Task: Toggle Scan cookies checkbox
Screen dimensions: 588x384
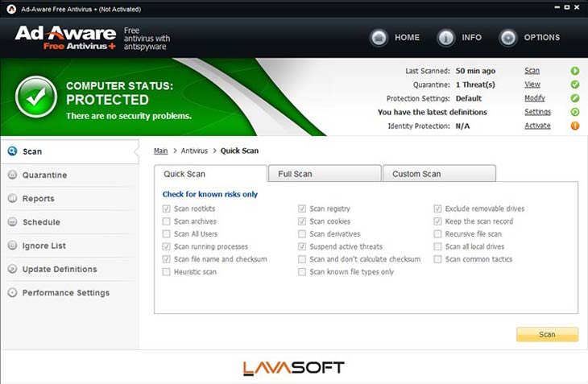Action: [302, 221]
